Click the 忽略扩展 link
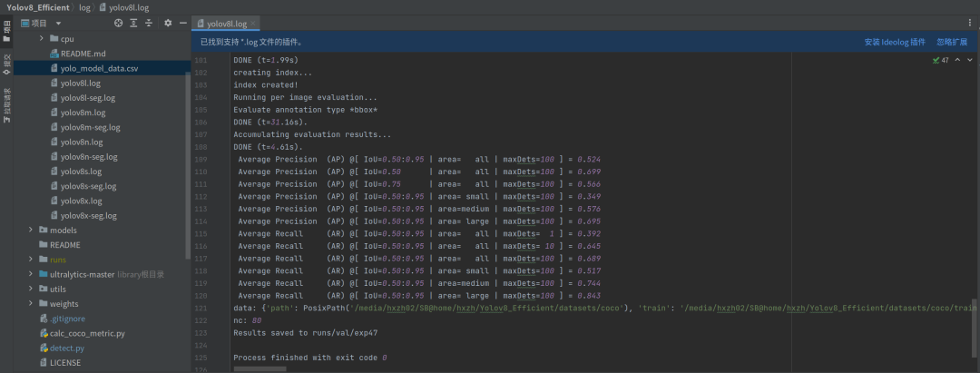 coord(952,42)
